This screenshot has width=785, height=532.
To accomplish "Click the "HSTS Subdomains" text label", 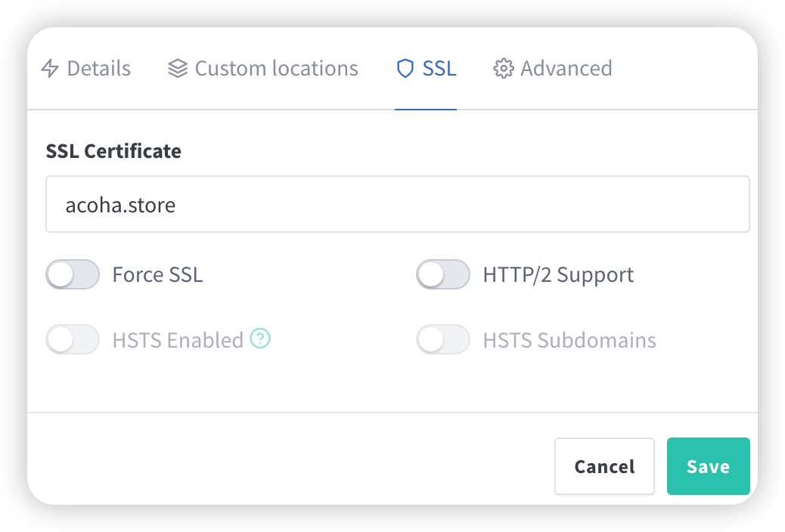I will pyautogui.click(x=569, y=340).
